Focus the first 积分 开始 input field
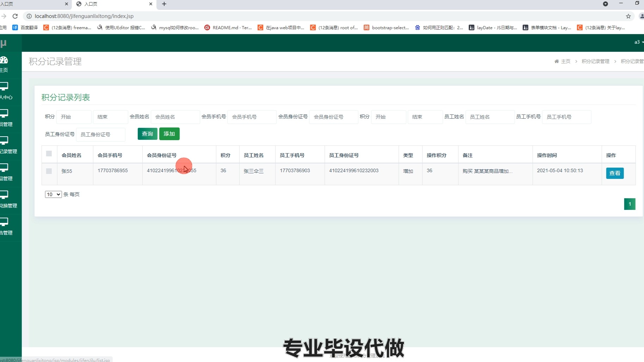 [74, 117]
